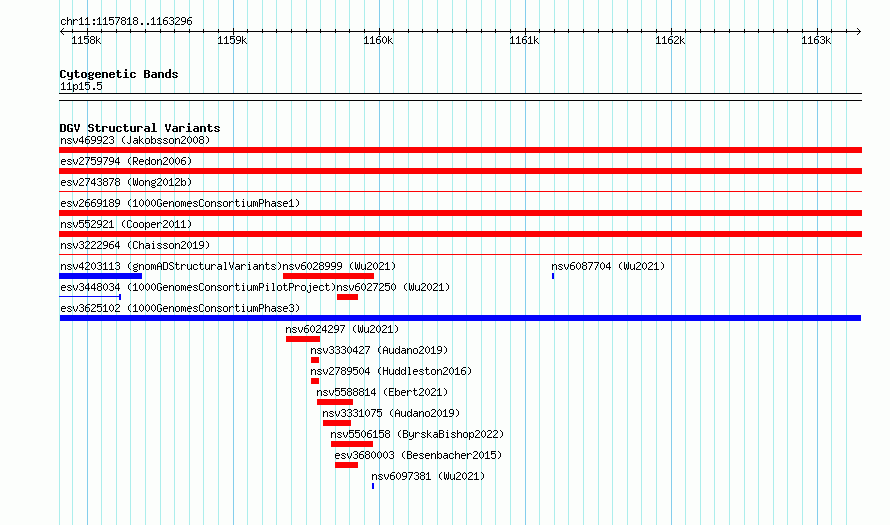
Task: Click the 11p15.5 band label
Action: (x=81, y=86)
